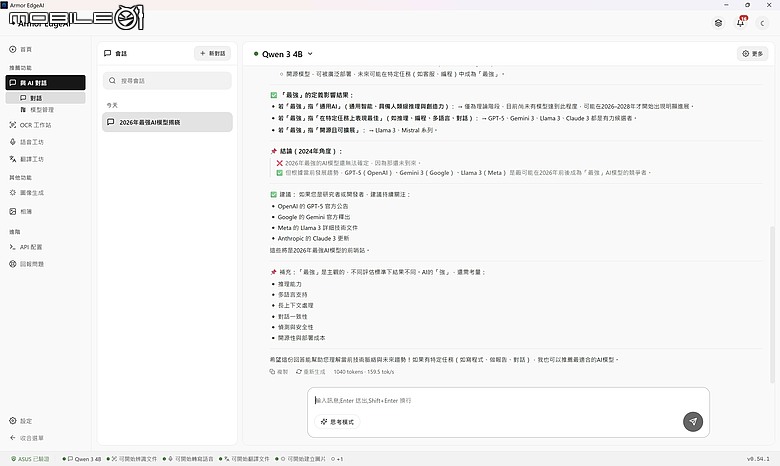Open the OCR 工作站 workstation

click(x=30, y=125)
